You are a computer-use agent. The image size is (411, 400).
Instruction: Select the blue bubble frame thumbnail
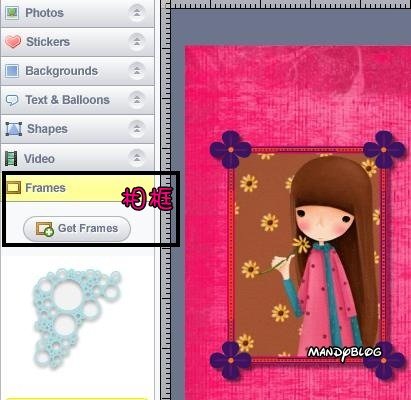[75, 318]
